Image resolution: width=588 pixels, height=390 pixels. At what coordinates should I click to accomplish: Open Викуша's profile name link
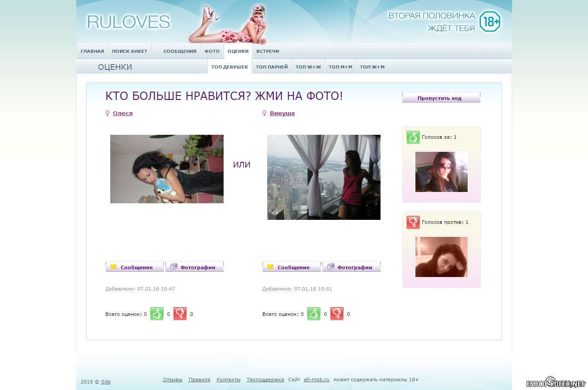(282, 113)
